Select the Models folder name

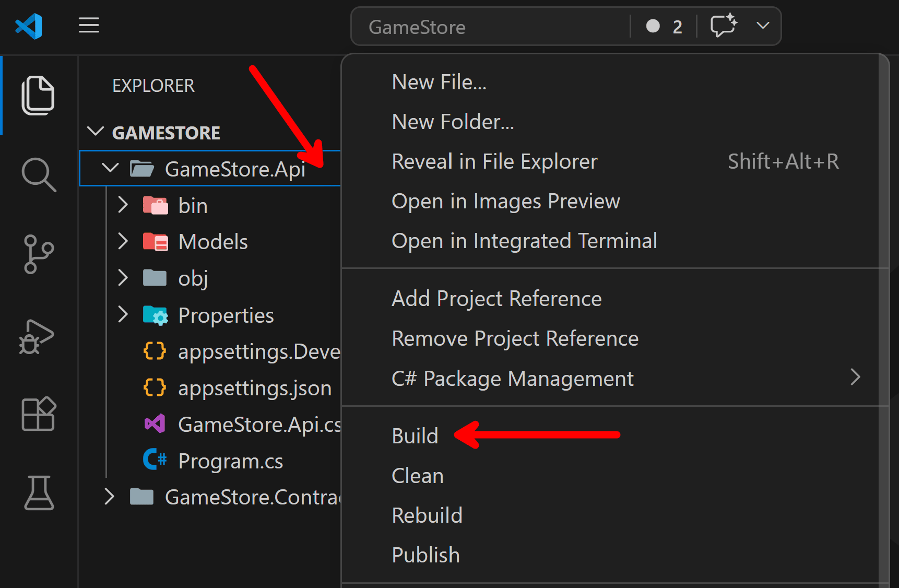click(213, 242)
